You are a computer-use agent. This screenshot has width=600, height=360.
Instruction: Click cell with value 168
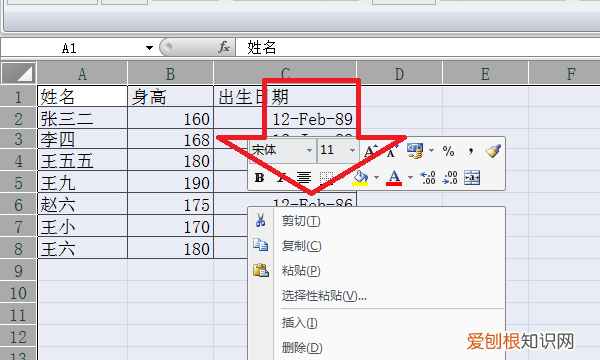(170, 139)
